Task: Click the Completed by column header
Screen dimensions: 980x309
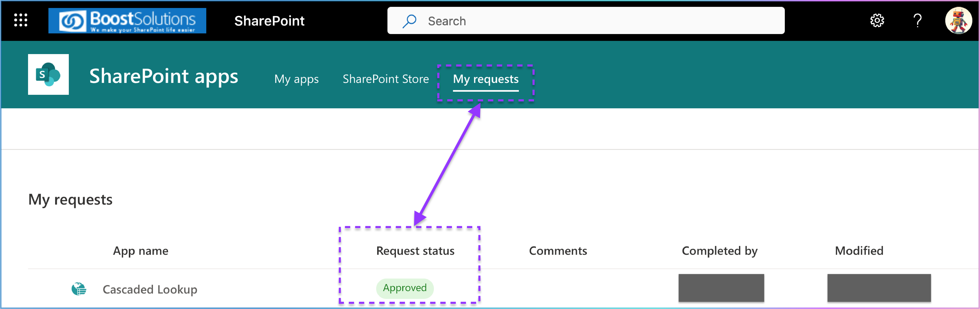Action: click(x=719, y=251)
